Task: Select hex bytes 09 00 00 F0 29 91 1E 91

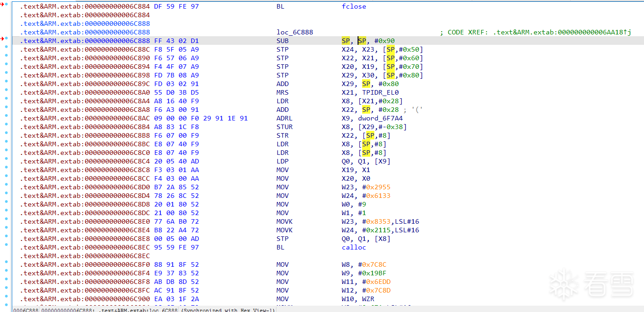Action: click(201, 118)
